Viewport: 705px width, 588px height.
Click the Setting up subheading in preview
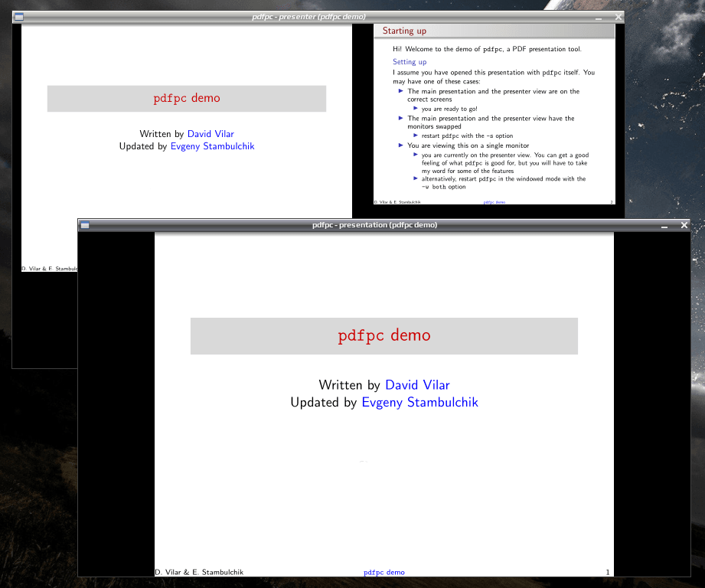(x=410, y=61)
